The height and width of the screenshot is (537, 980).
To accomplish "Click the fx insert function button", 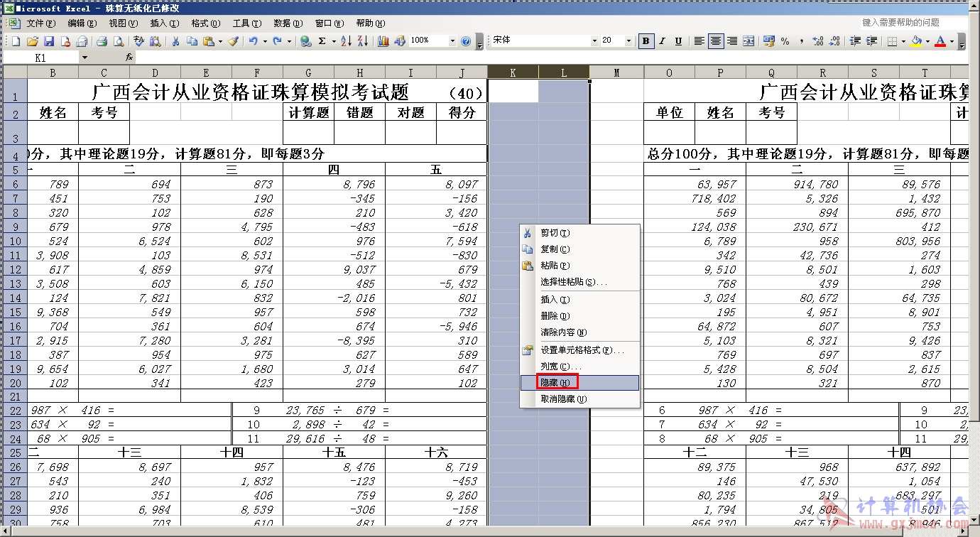I will (x=129, y=58).
